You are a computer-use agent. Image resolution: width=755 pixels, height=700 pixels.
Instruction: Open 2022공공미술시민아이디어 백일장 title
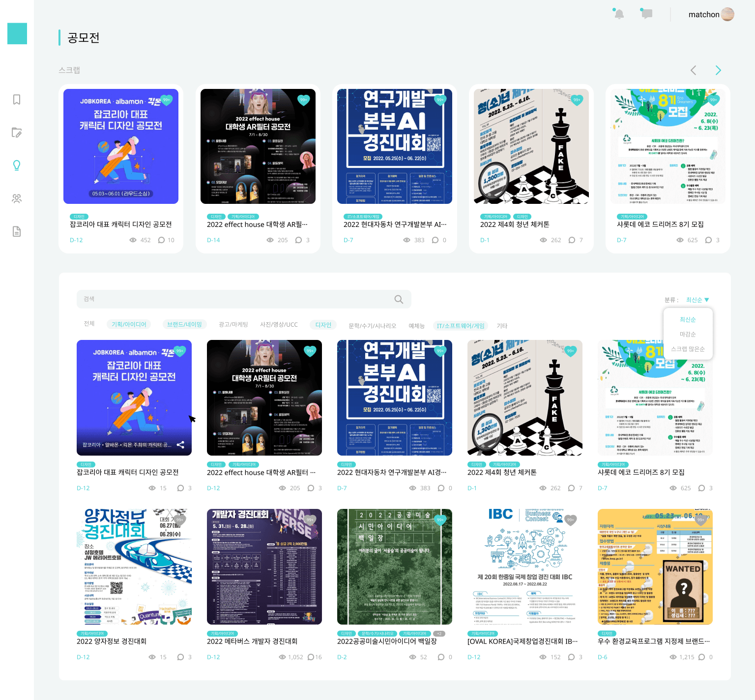(x=387, y=641)
